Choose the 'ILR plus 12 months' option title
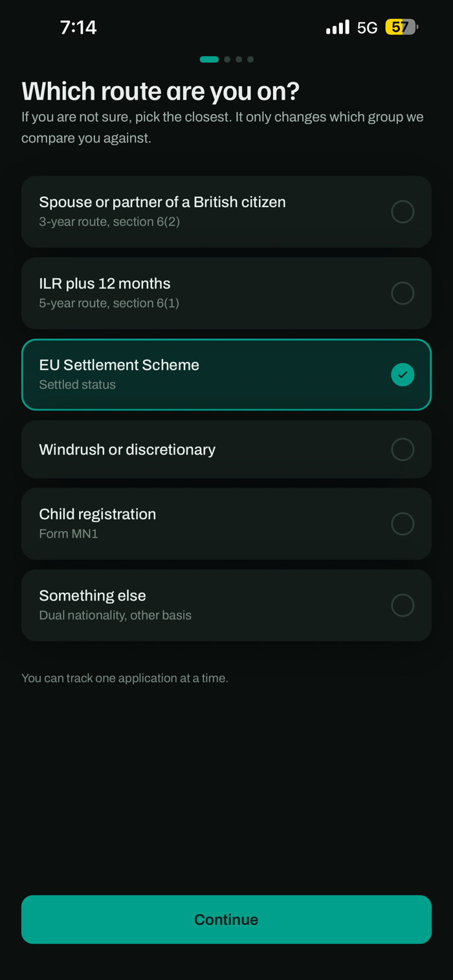The width and height of the screenshot is (453, 980). click(105, 284)
